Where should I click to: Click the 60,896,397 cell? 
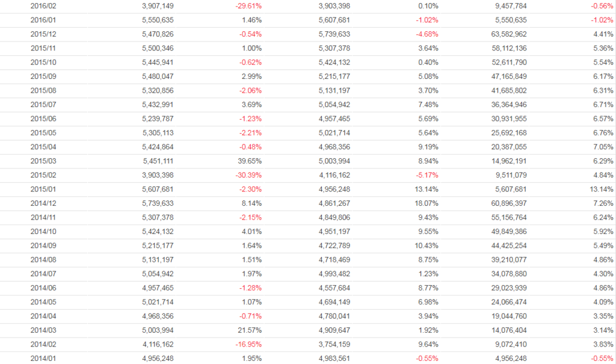coord(504,203)
